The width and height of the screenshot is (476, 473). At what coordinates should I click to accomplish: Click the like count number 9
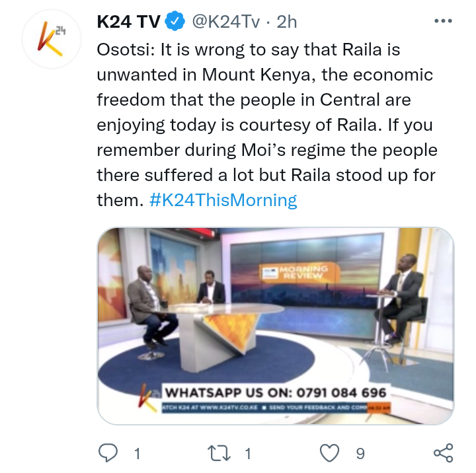pyautogui.click(x=360, y=454)
